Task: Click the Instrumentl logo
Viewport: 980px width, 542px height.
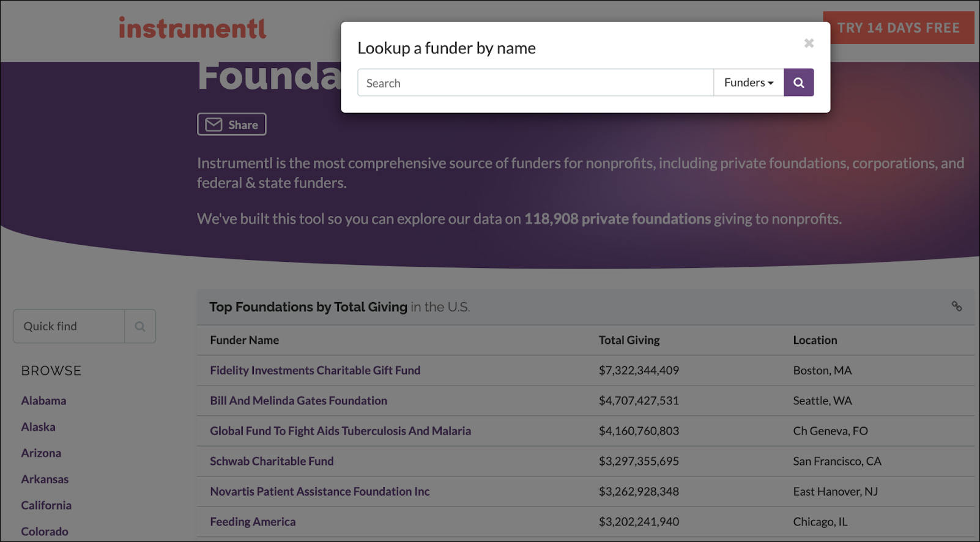Action: point(193,28)
